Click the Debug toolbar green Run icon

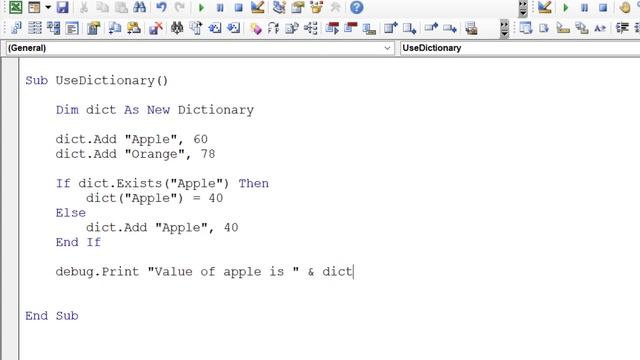(566, 7)
